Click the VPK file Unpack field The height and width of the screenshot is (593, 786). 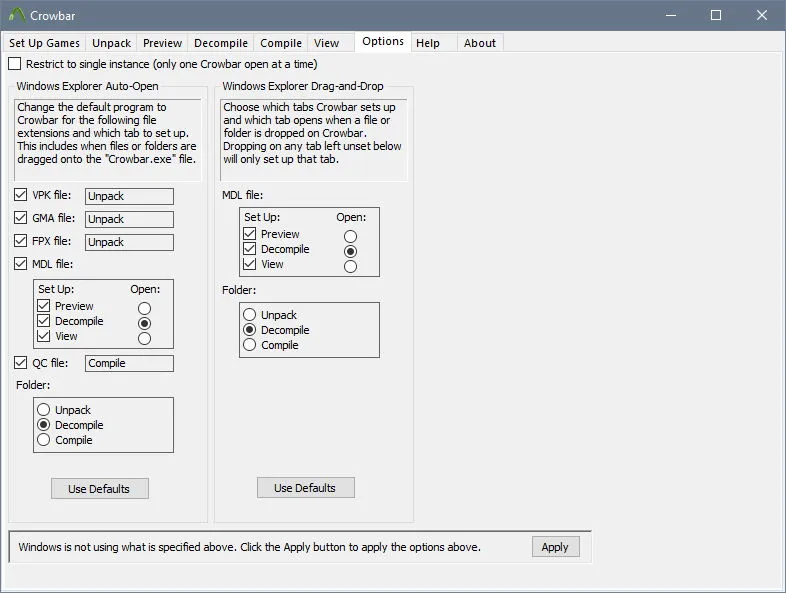(x=129, y=196)
